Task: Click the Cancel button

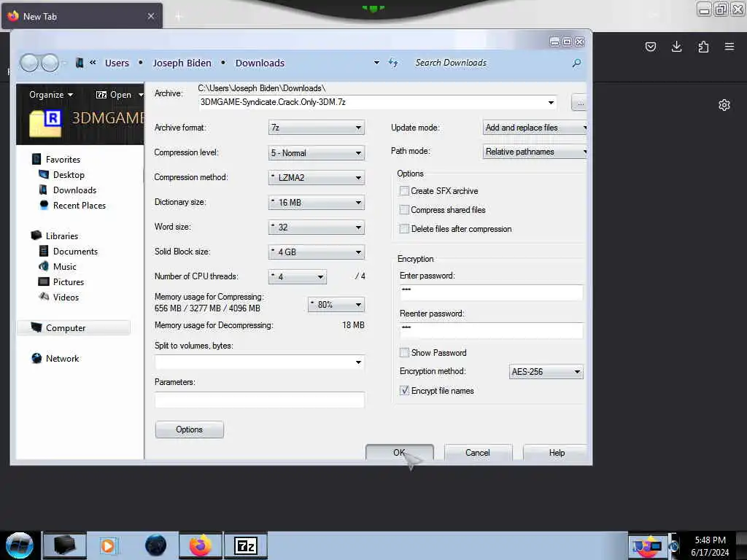Action: tap(477, 452)
